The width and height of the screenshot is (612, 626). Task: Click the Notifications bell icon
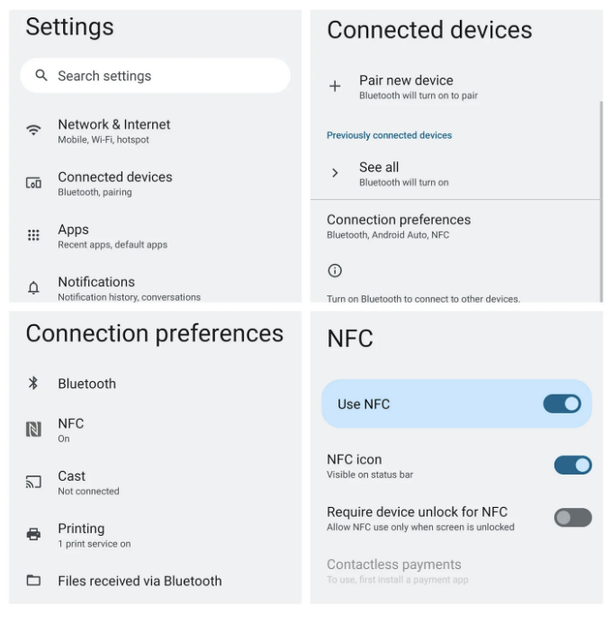34,287
